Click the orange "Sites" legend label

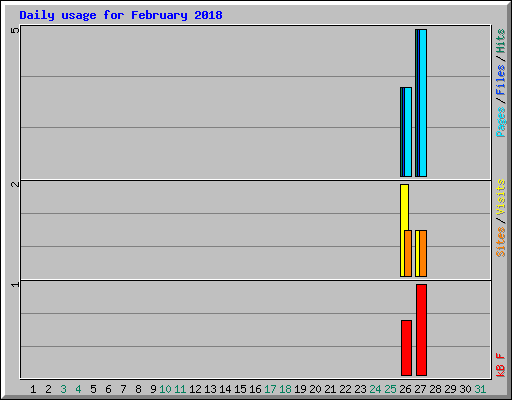(x=500, y=242)
